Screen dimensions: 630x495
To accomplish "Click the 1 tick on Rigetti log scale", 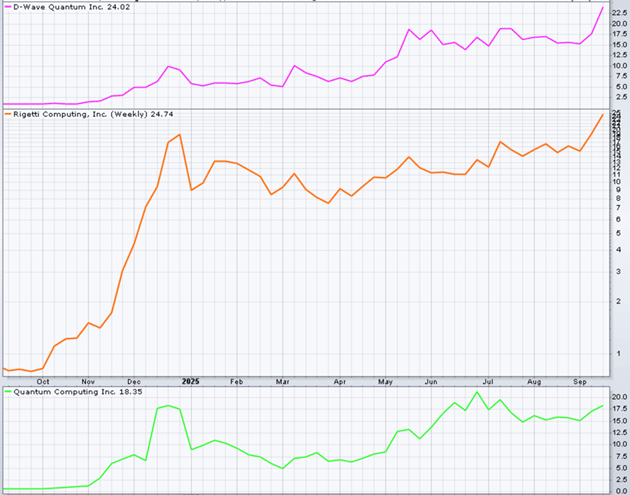I will click(x=618, y=354).
